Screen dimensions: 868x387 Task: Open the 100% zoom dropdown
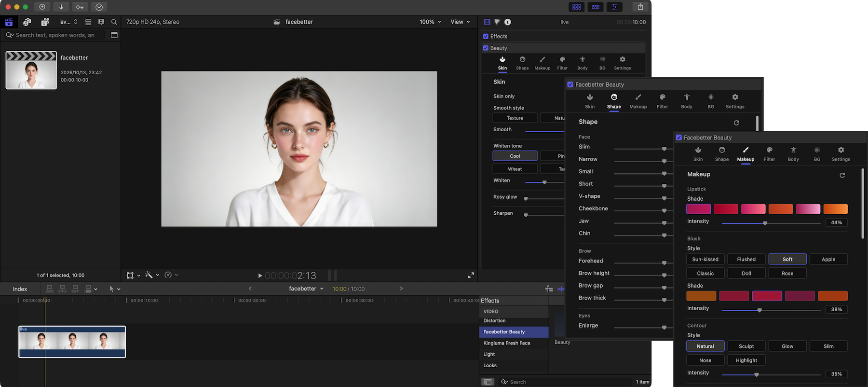pos(430,22)
